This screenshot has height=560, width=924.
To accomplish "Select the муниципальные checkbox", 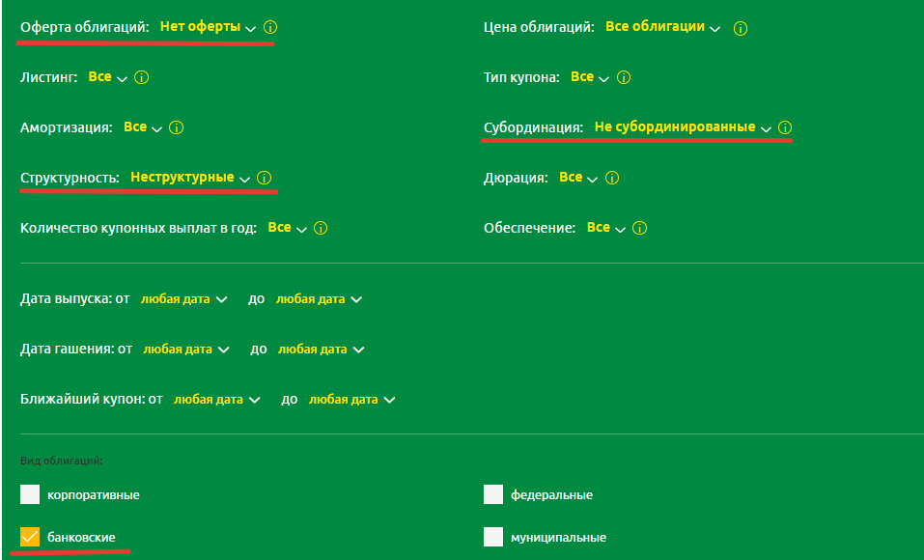I will (493, 537).
